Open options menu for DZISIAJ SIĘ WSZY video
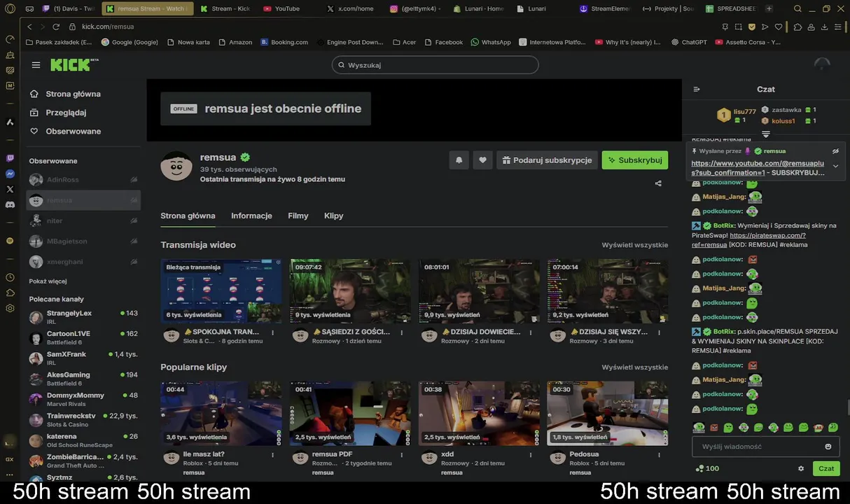The image size is (850, 504). pos(659,332)
